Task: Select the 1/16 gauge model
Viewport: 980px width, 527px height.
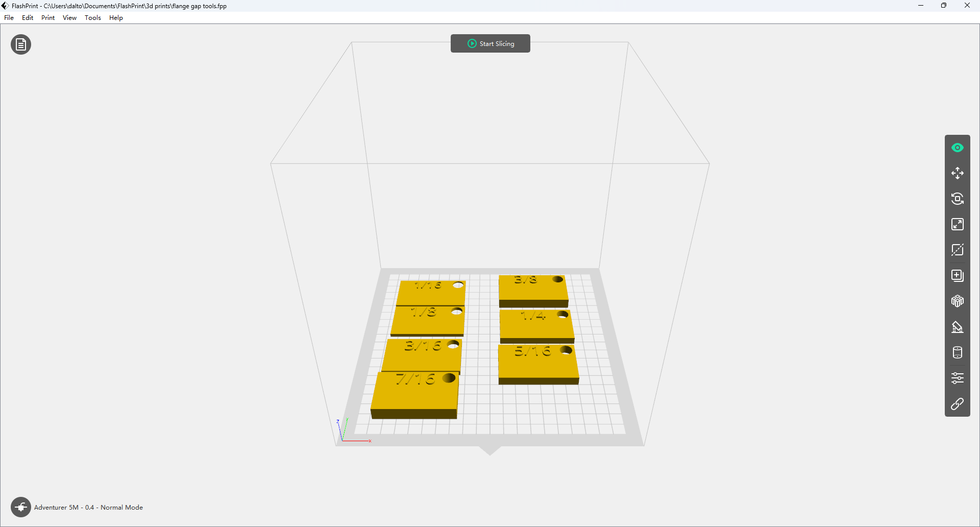Action: point(431,293)
